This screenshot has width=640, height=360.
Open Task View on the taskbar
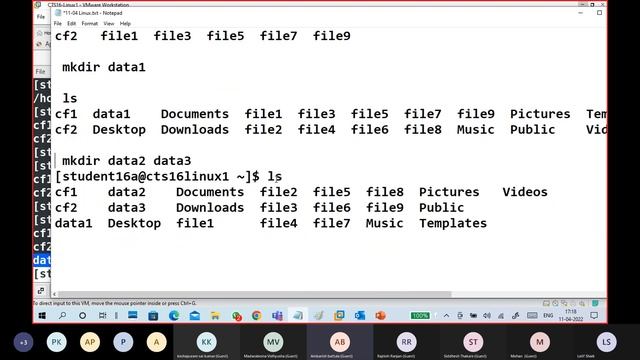coord(102,316)
